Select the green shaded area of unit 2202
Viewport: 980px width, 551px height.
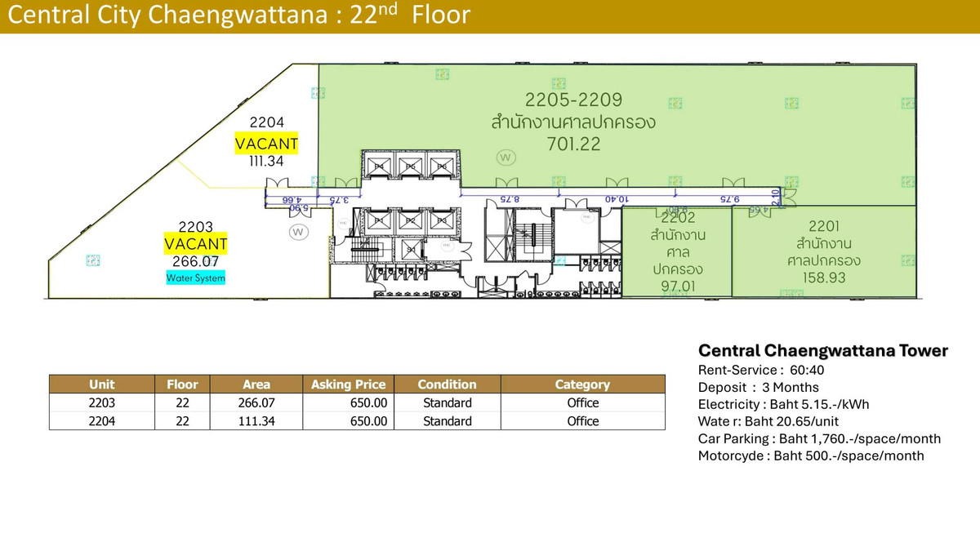pos(678,253)
